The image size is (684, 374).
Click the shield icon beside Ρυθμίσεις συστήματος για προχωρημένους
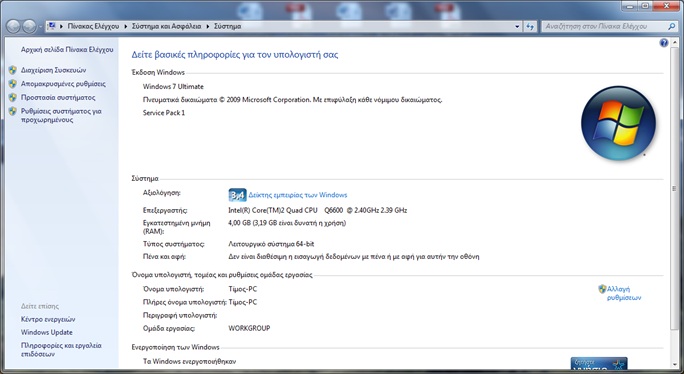(13, 111)
